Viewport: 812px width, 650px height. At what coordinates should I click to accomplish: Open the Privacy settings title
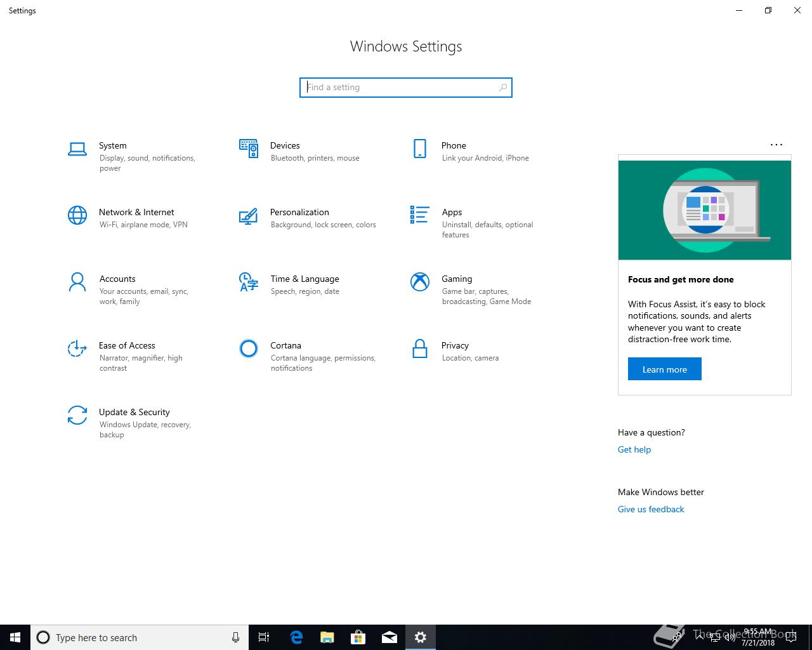pyautogui.click(x=455, y=345)
